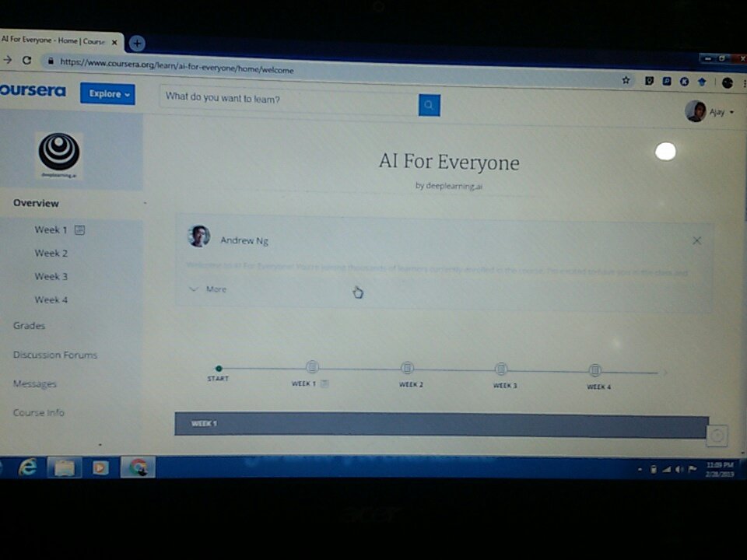This screenshot has height=560, width=747.
Task: Click the forward navigation arrow
Action: pos(7,60)
